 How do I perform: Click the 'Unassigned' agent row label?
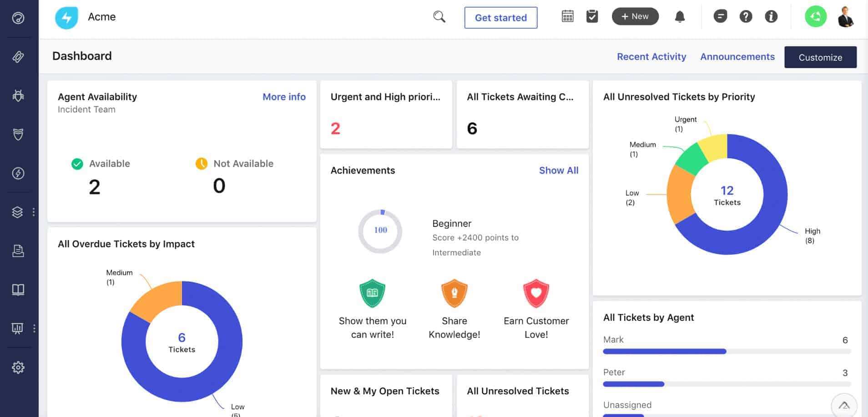pyautogui.click(x=627, y=405)
